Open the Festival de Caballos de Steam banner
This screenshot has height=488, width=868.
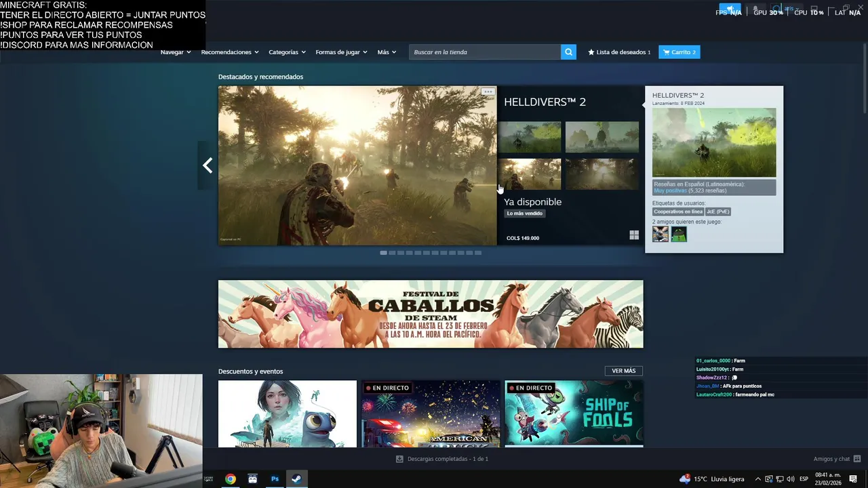click(x=431, y=314)
